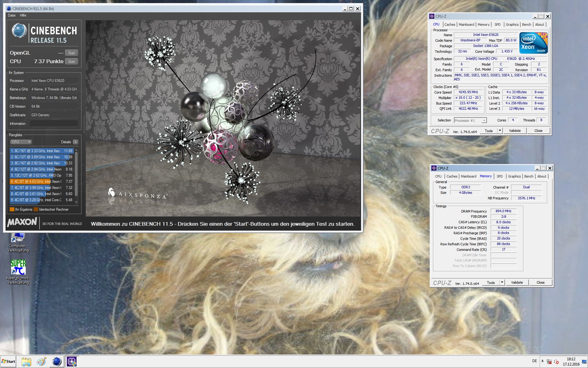Screen dimensions: 588x368
Task: Click Close button in upper CPU-Z window
Action: [538, 131]
